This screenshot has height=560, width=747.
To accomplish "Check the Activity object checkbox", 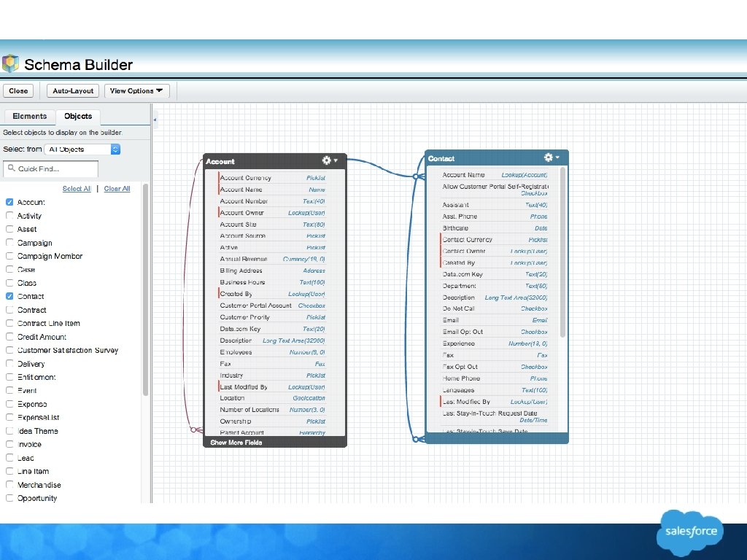I will 9,215.
